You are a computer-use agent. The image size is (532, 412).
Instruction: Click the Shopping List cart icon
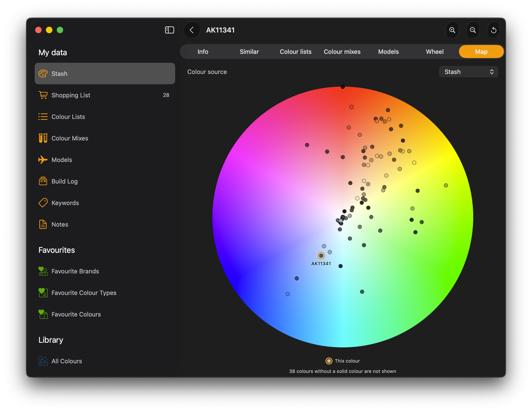(43, 95)
